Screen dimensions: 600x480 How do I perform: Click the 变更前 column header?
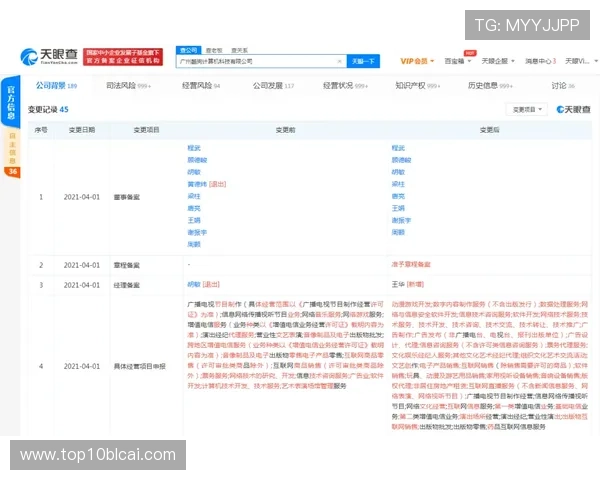click(x=285, y=130)
